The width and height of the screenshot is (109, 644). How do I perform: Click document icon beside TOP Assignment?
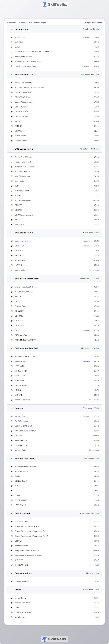tap(12, 191)
